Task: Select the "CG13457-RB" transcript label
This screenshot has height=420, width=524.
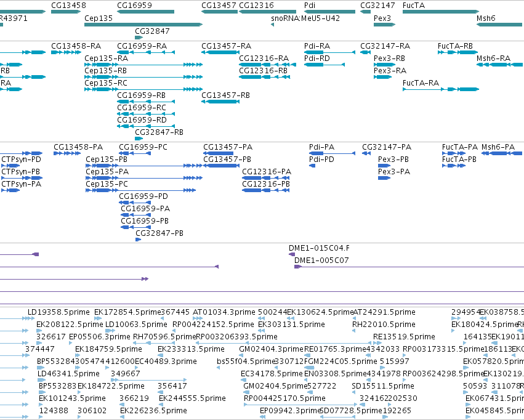Action: 225,95
